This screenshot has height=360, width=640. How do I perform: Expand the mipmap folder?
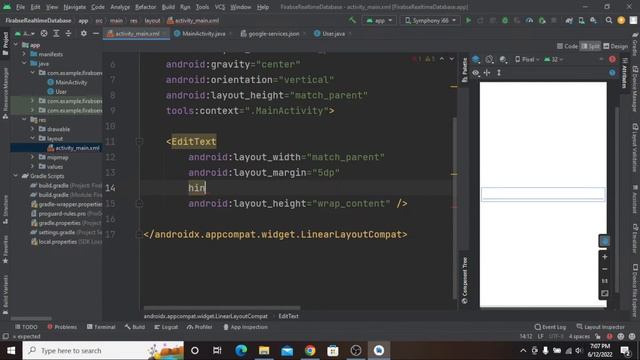click(x=33, y=157)
